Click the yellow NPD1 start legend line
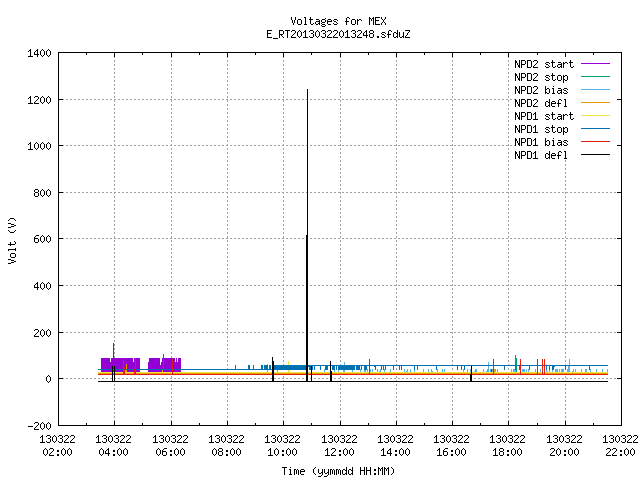This screenshot has width=640, height=480. click(x=596, y=116)
